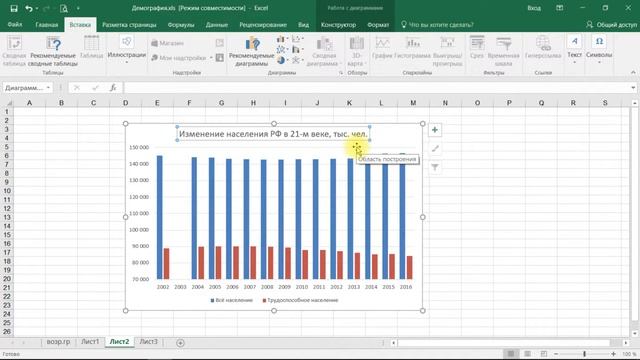Zoom out with the minus button
640x360 pixels.
pos(556,354)
